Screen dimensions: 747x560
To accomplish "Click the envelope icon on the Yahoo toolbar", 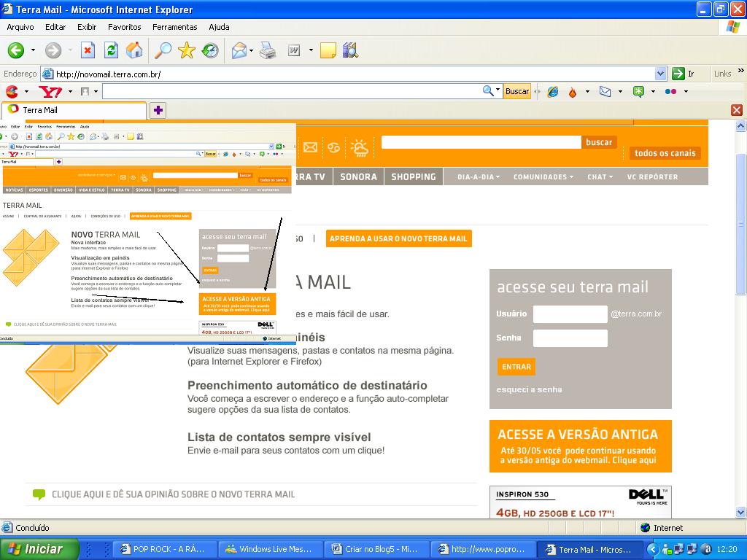I will click(x=605, y=91).
